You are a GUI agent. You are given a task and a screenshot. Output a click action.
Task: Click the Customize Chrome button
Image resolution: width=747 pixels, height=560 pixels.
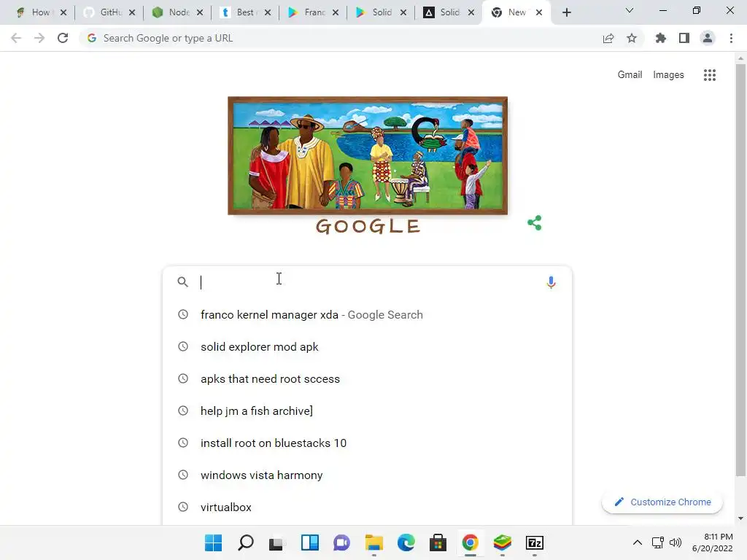pyautogui.click(x=662, y=502)
